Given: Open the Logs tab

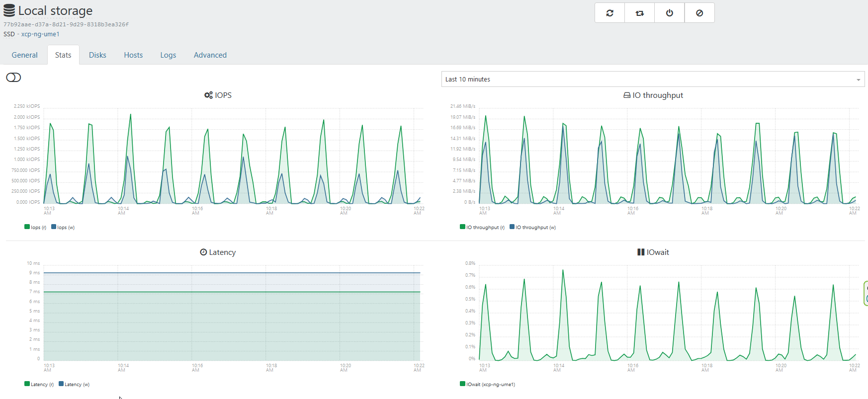Looking at the screenshot, I should 168,55.
